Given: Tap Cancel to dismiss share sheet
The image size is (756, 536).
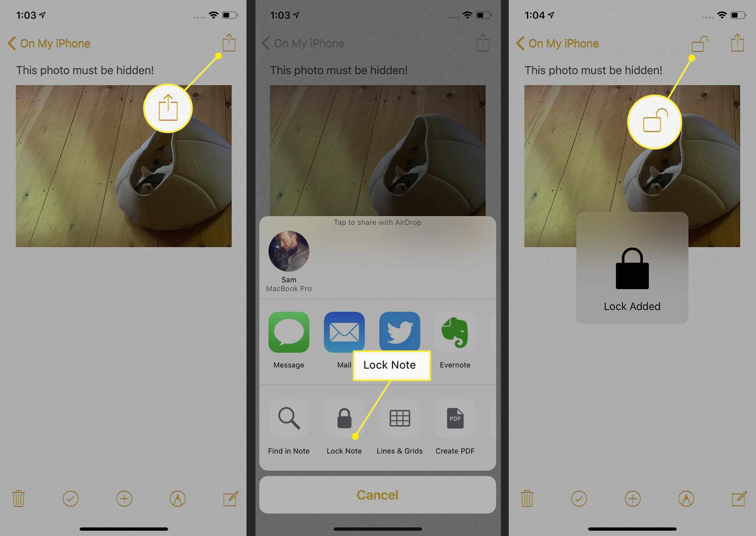Looking at the screenshot, I should tap(377, 495).
